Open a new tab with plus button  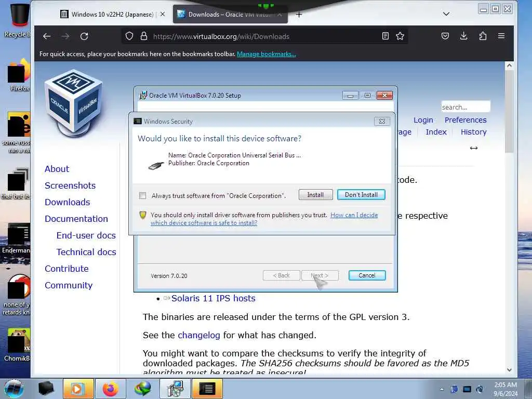tap(299, 15)
